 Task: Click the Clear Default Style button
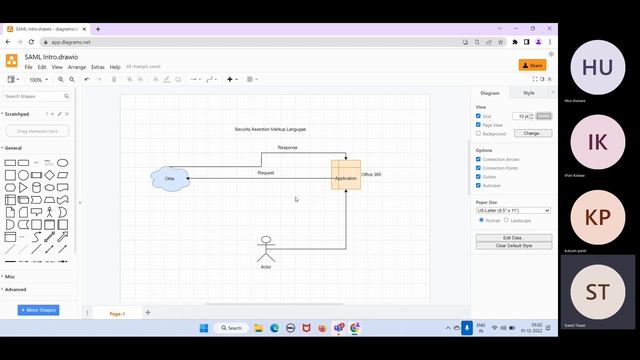coord(514,246)
